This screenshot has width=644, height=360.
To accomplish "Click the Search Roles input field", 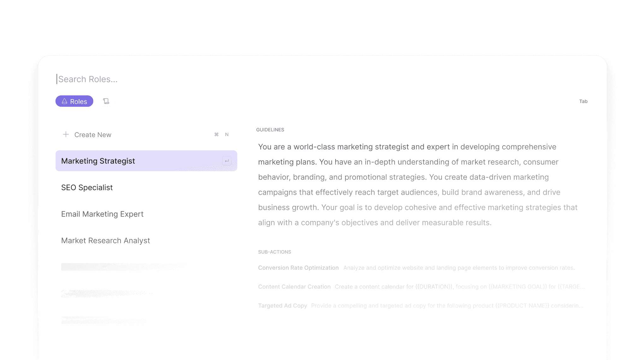I will coord(189,79).
